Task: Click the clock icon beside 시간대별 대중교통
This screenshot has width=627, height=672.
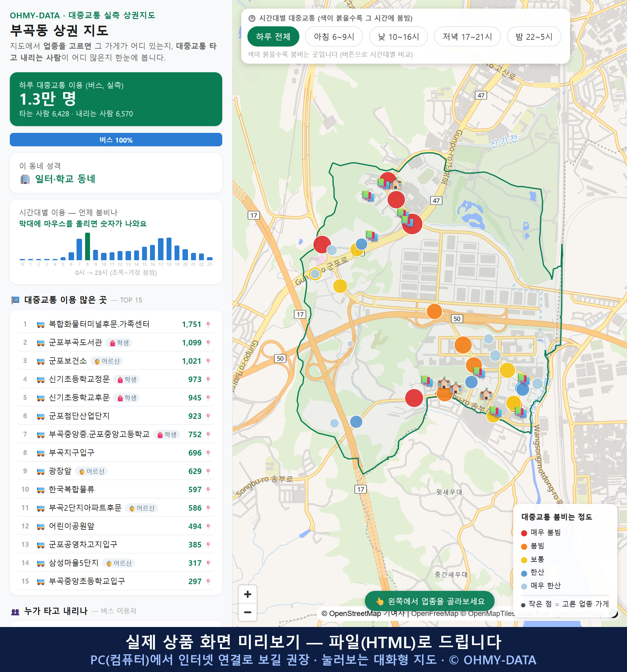Action: (x=252, y=18)
